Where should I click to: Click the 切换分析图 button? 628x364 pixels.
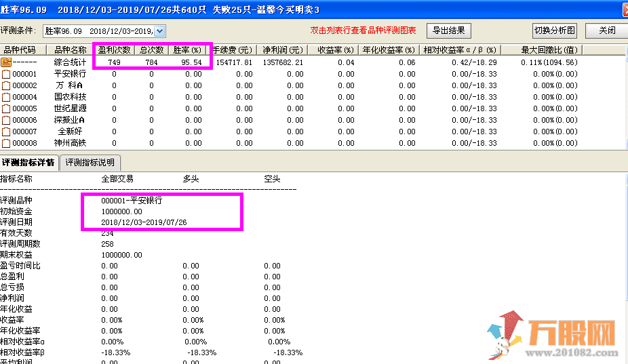click(x=555, y=31)
